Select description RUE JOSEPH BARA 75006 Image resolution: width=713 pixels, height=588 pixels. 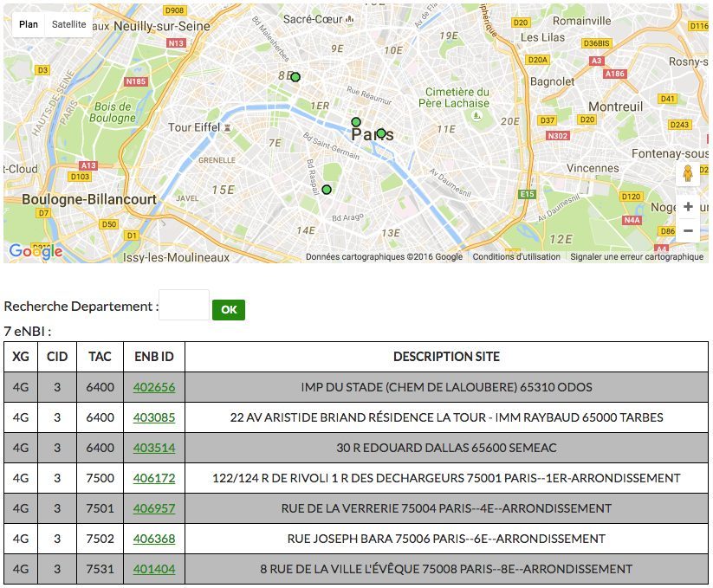[446, 539]
